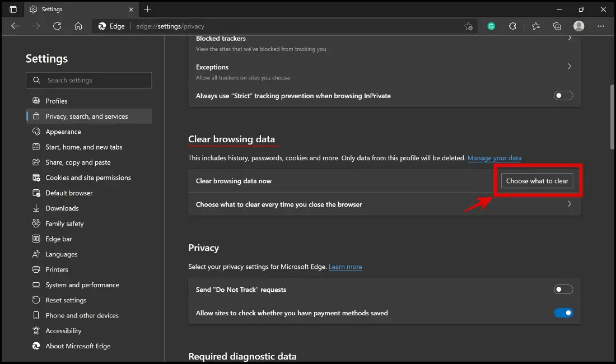This screenshot has height=364, width=616.
Task: Expand Choose what to clear on browser close
Action: pos(569,204)
